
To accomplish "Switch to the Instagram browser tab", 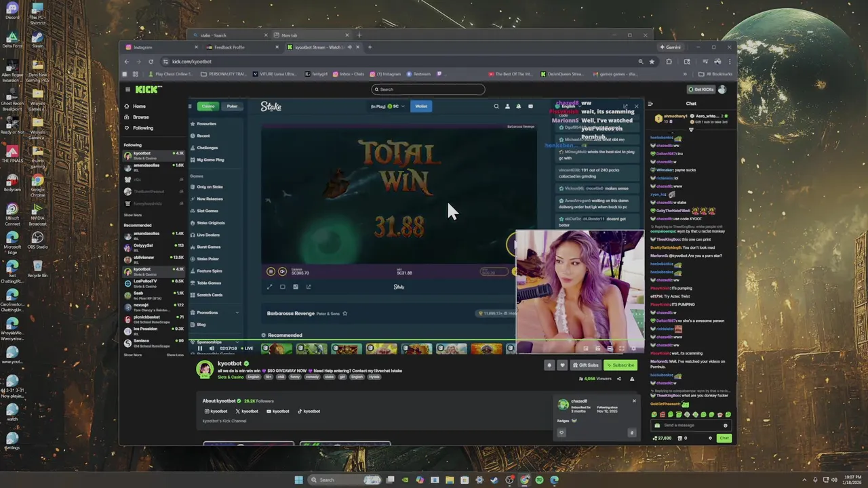I will (x=161, y=47).
